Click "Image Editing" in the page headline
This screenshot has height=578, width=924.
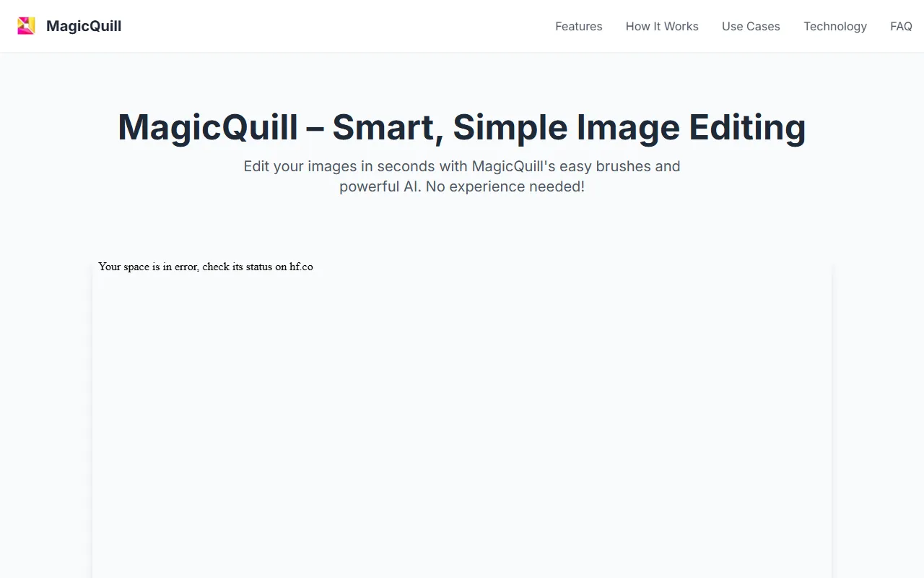pos(691,127)
